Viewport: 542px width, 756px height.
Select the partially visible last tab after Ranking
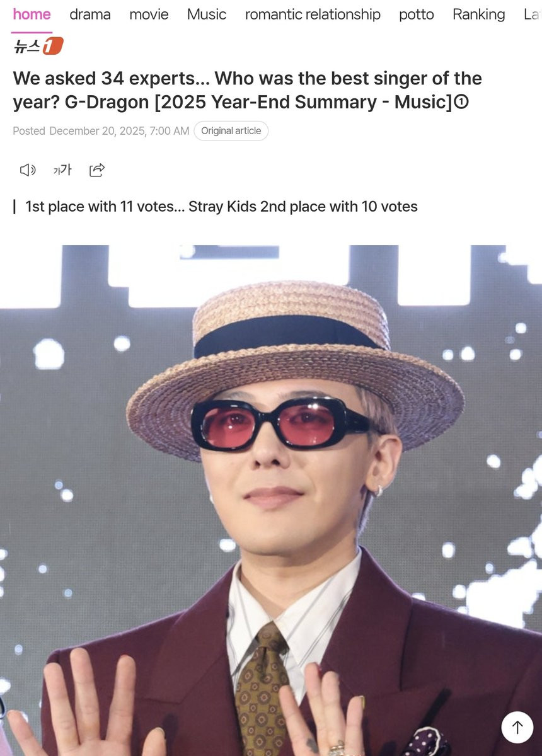[x=533, y=14]
